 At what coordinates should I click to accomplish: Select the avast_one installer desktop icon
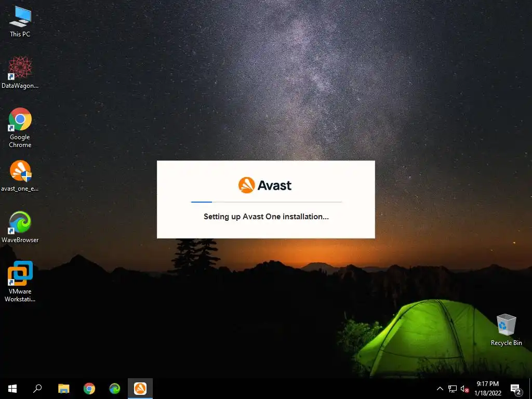[x=20, y=176]
